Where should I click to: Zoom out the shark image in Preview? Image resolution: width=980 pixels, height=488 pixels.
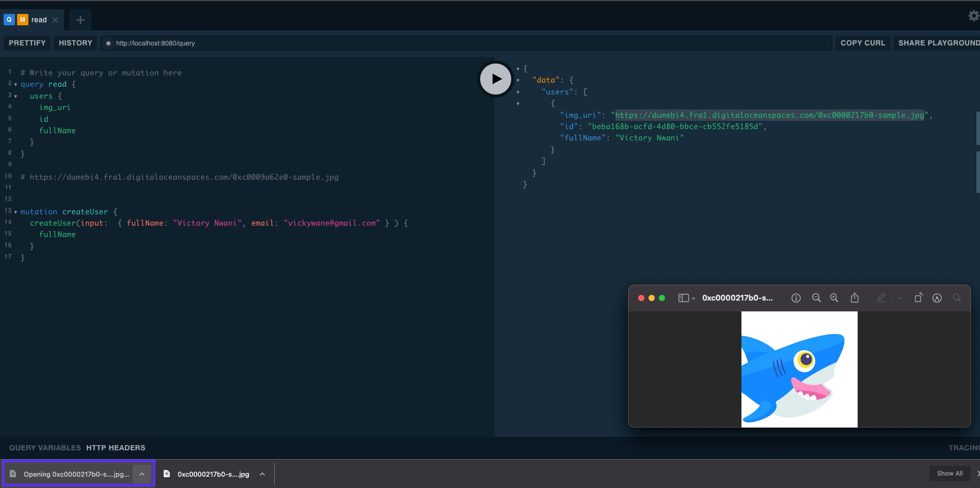(x=816, y=298)
